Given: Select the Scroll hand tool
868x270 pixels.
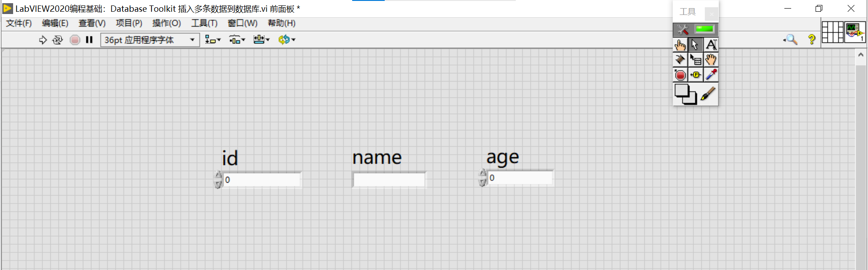Looking at the screenshot, I should pyautogui.click(x=711, y=59).
